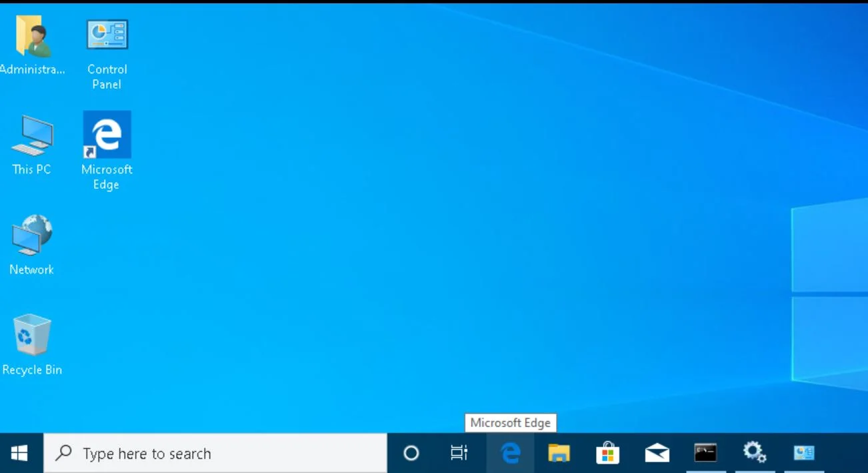Open the Mail app from taskbar
The width and height of the screenshot is (868, 473).
click(x=657, y=454)
